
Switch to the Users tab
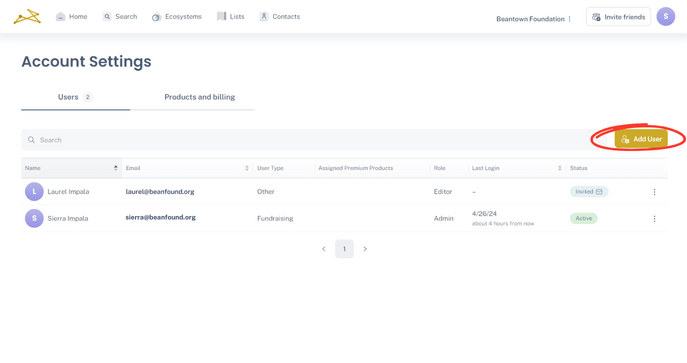(75, 97)
